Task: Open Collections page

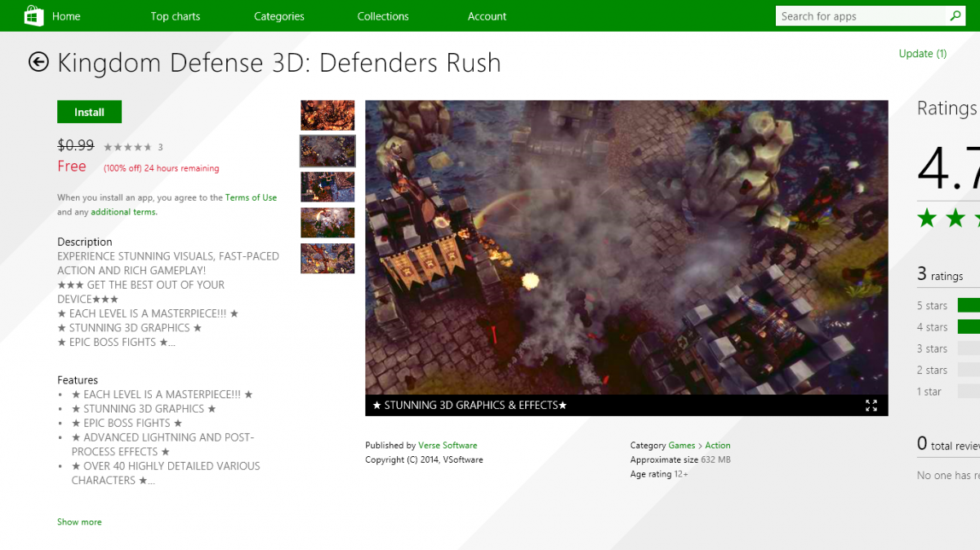Action: click(382, 16)
